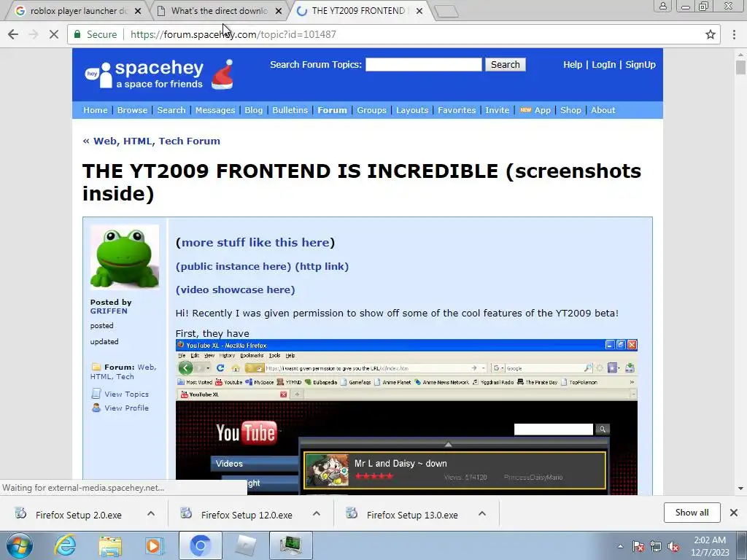This screenshot has width=747, height=560.
Task: Click the secure padlock icon in the address bar
Action: pos(77,34)
